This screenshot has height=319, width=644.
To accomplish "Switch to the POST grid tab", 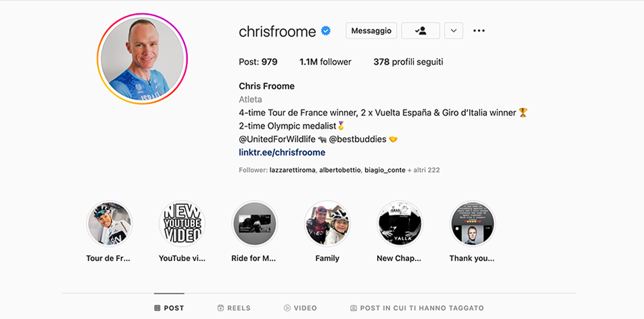I will pyautogui.click(x=169, y=308).
